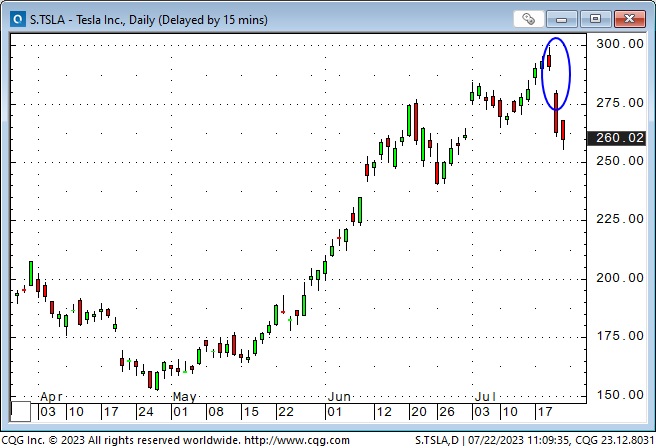Click the 150.00 price axis label
Viewport: 656px width, 448px height.
click(x=620, y=394)
